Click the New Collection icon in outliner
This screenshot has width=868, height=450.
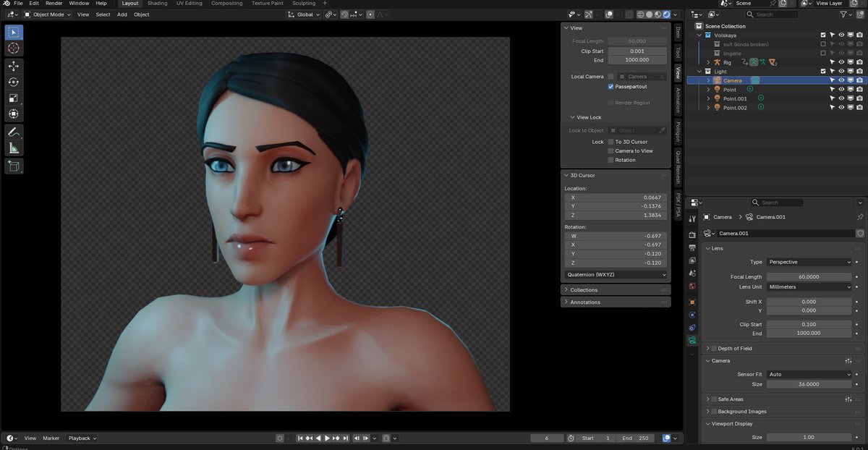coord(861,14)
